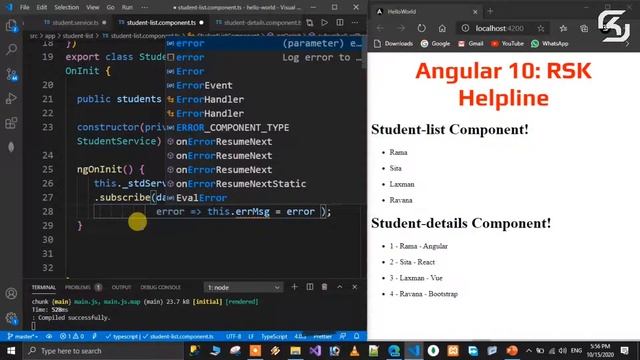Click the browser forward arrow
The width and height of the screenshot is (640, 360).
401,28
